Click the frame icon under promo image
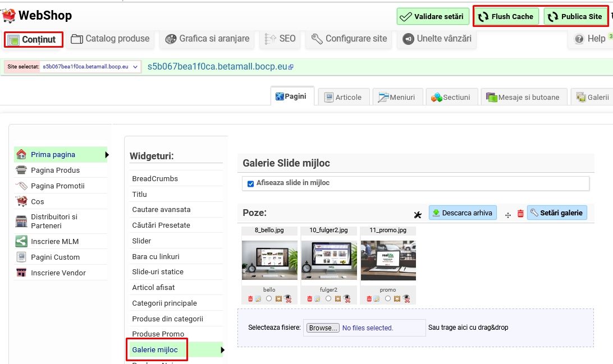The image size is (613, 364). coord(397,299)
